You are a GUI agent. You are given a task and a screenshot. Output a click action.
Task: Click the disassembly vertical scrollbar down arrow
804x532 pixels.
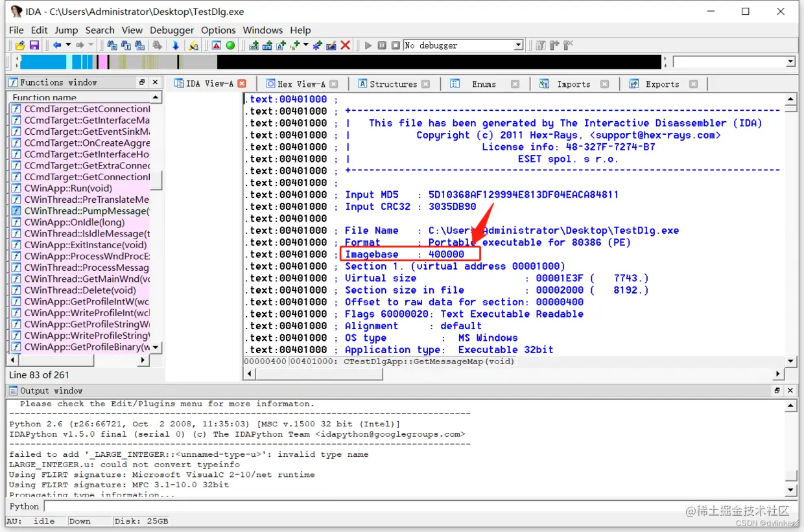(790, 361)
